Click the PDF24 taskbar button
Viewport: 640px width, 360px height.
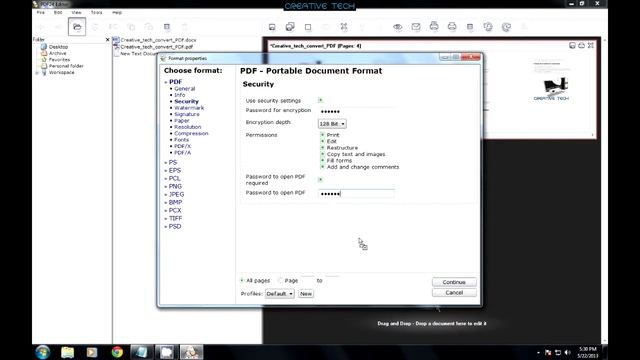click(x=191, y=352)
